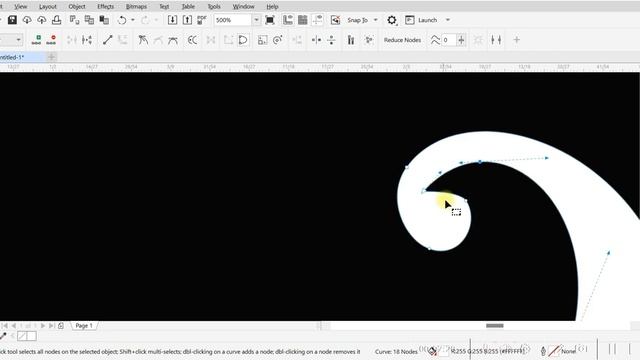Image resolution: width=640 pixels, height=360 pixels.
Task: Click the Full-screen preview icon
Action: (x=270, y=20)
